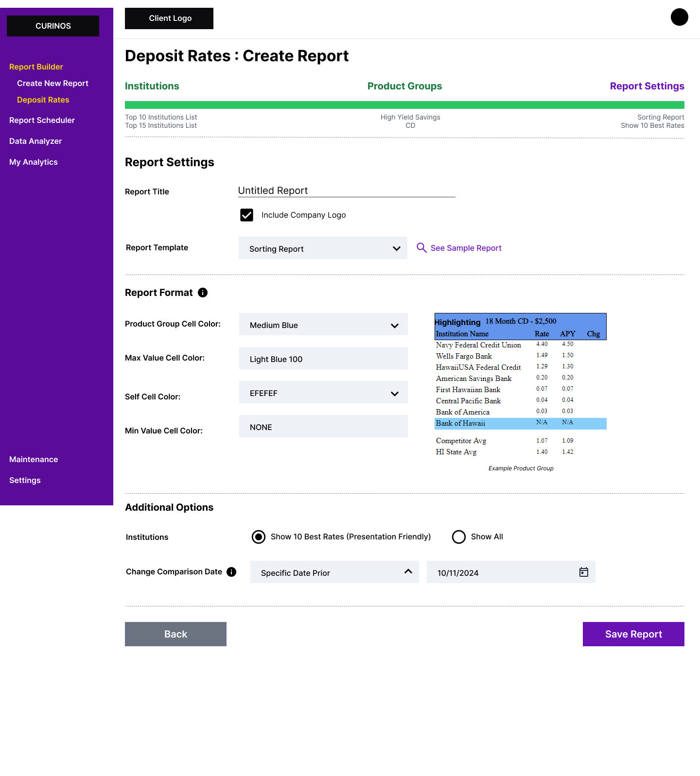
Task: Click the info icon next to Report Format
Action: click(203, 293)
